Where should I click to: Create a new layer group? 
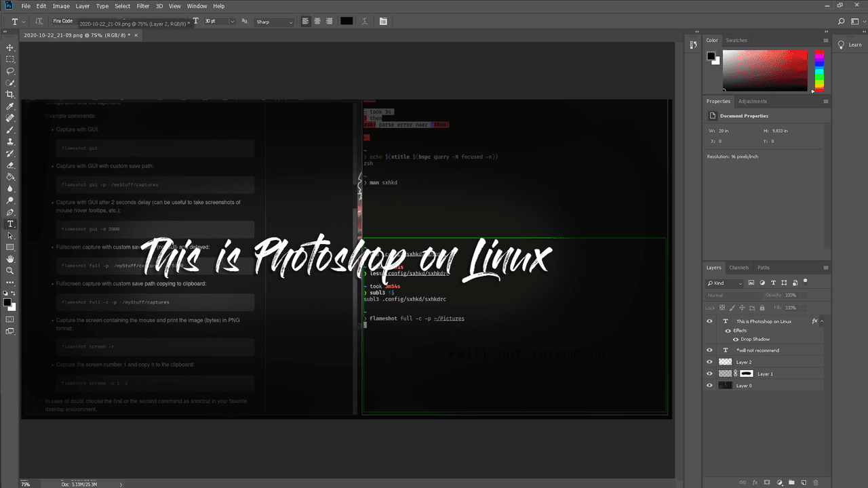click(791, 483)
